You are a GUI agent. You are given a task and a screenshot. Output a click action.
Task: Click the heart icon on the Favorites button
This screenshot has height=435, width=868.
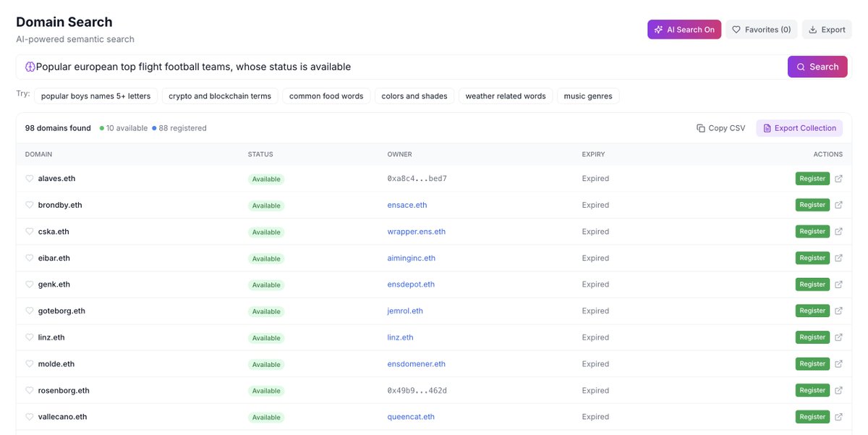tap(736, 29)
